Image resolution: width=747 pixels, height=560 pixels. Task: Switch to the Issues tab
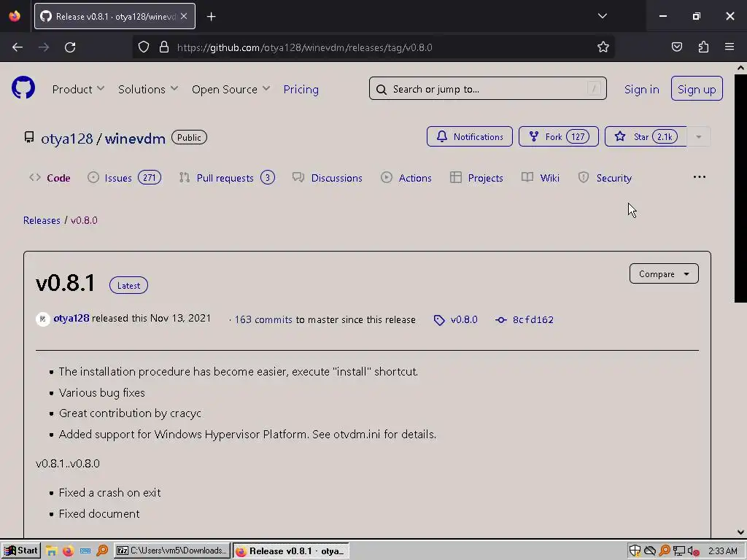(x=124, y=178)
